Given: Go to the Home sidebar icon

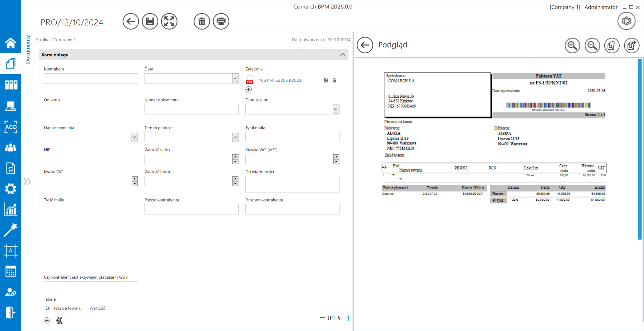Looking at the screenshot, I should tap(10, 43).
